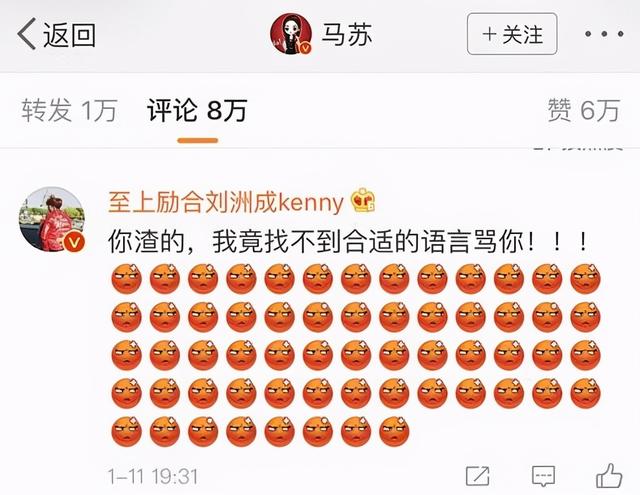Click the 马苏 title name in header

tap(347, 34)
